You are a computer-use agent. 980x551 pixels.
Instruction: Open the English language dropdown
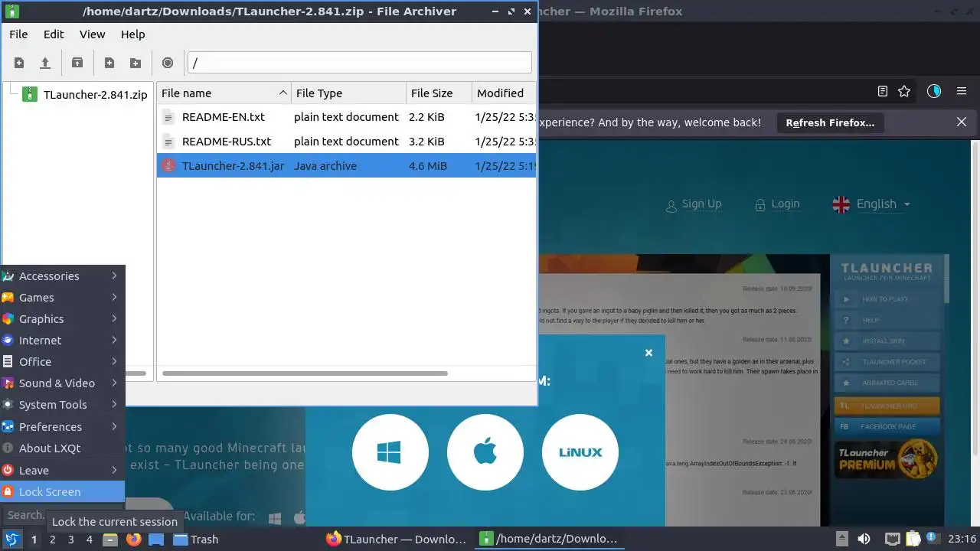coord(872,204)
